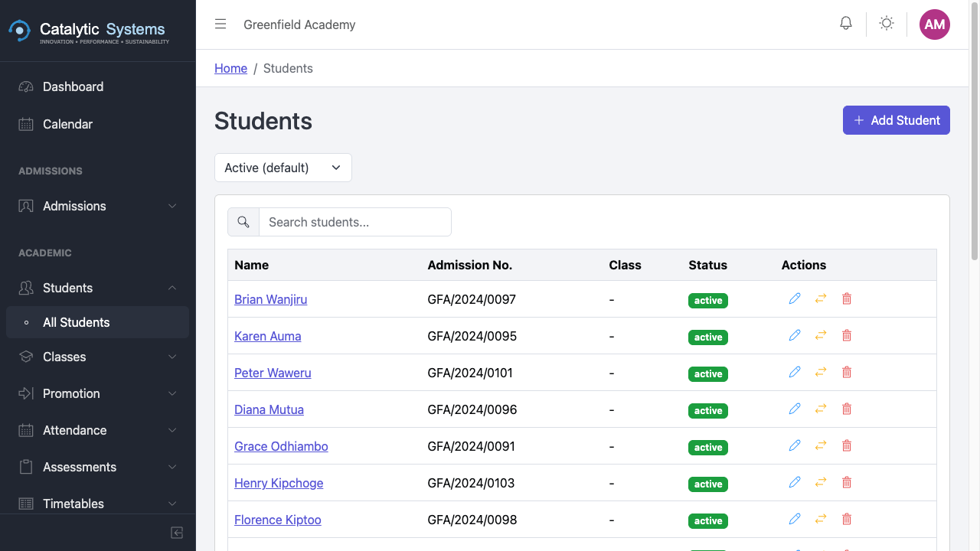980x551 pixels.
Task: Expand the Attendance sidebar menu
Action: (x=98, y=430)
